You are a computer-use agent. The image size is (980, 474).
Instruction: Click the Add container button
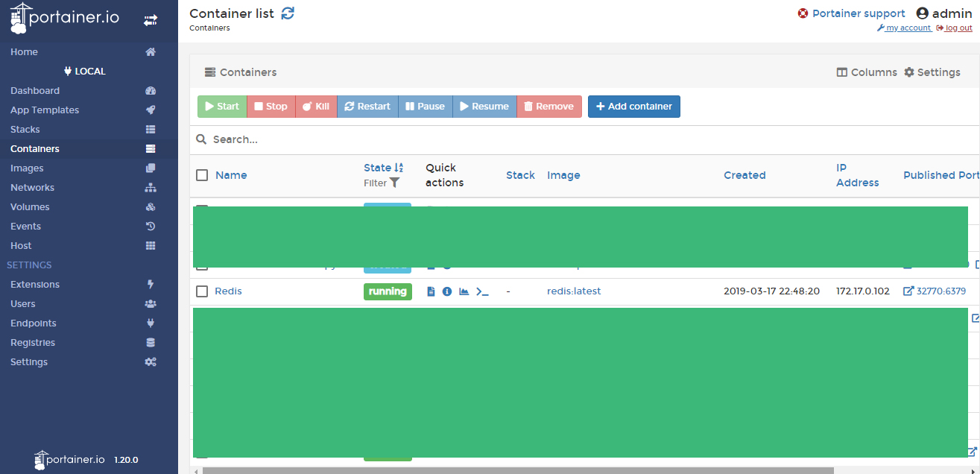point(634,107)
